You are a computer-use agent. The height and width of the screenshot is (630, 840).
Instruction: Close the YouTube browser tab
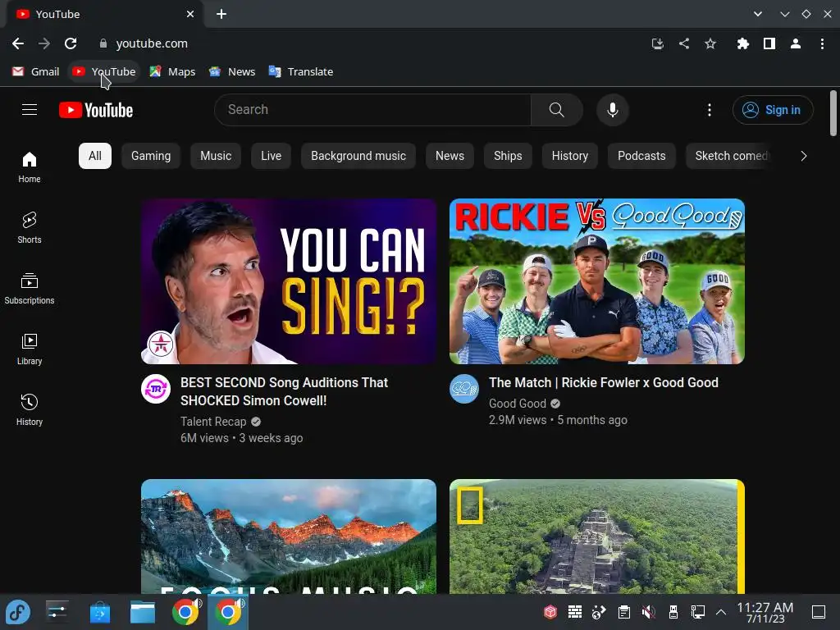(190, 14)
